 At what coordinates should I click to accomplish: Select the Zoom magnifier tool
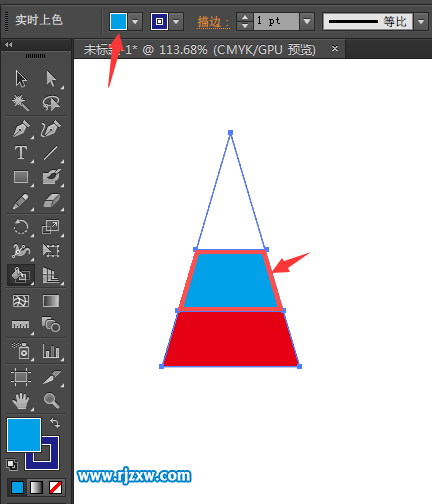pyautogui.click(x=51, y=400)
